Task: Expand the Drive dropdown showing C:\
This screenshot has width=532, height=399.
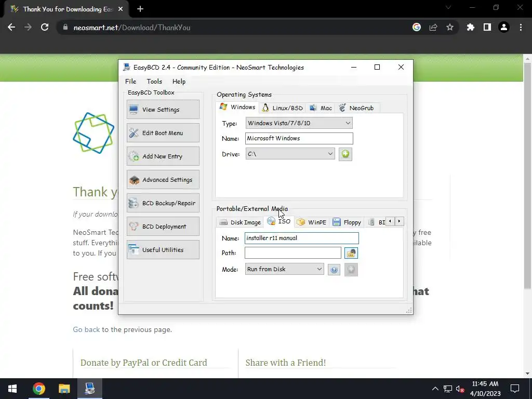Action: click(x=290, y=154)
